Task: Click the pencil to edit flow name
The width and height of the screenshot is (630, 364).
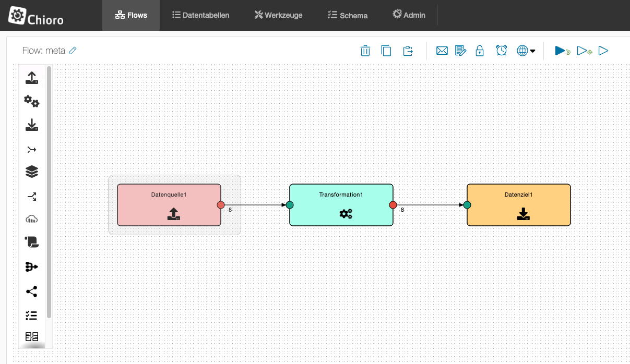Action: [x=73, y=51]
